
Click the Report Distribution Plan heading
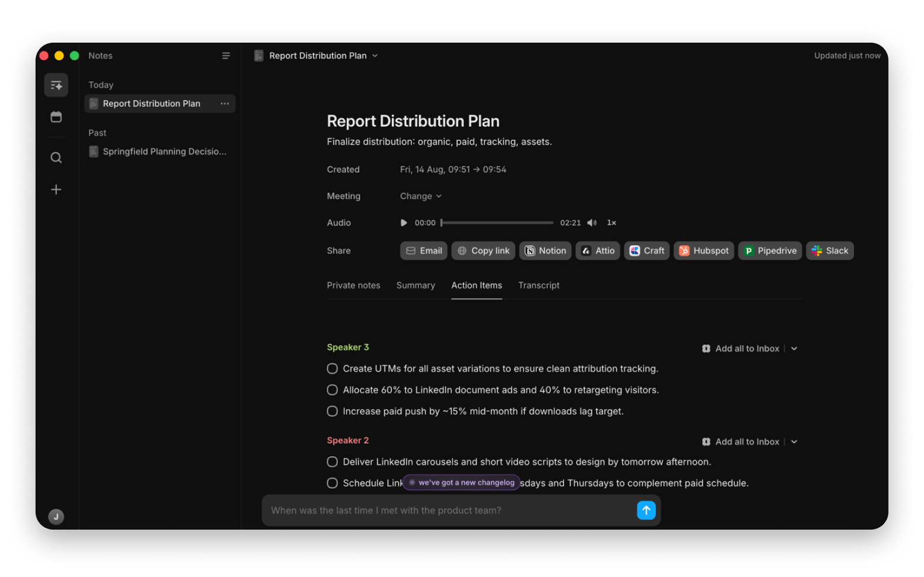click(x=413, y=121)
